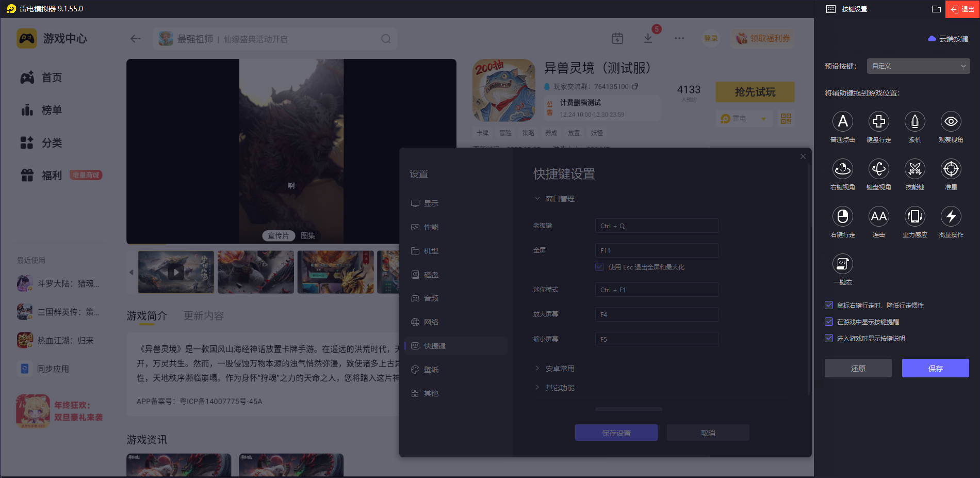Screen dimensions: 980x478
Task: Click the 还原 restore button
Action: (x=858, y=368)
